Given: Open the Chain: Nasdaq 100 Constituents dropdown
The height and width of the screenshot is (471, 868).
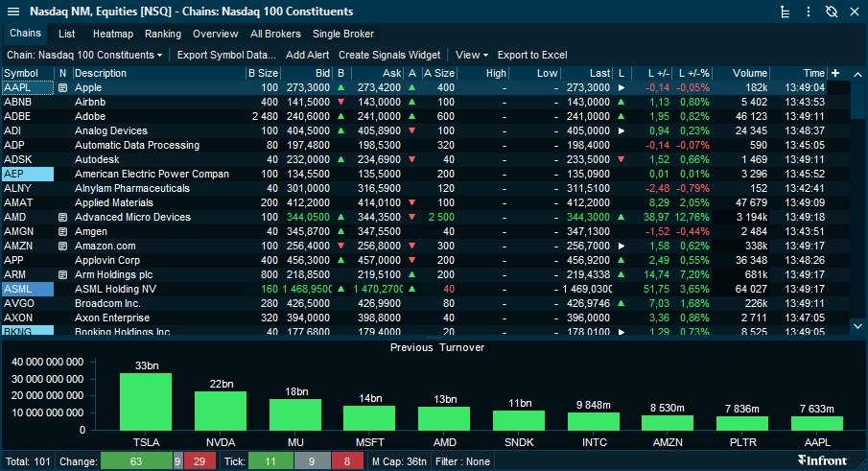Looking at the screenshot, I should point(84,55).
